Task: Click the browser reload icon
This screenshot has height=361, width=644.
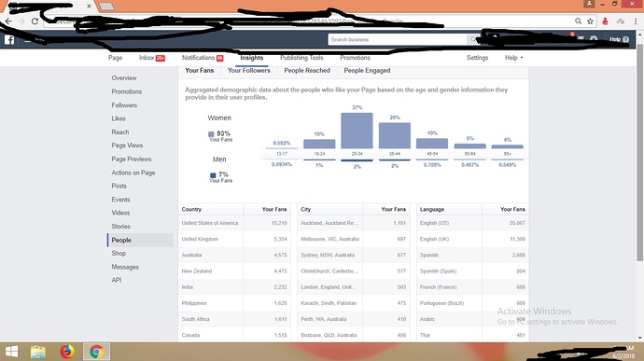Action: [35, 21]
